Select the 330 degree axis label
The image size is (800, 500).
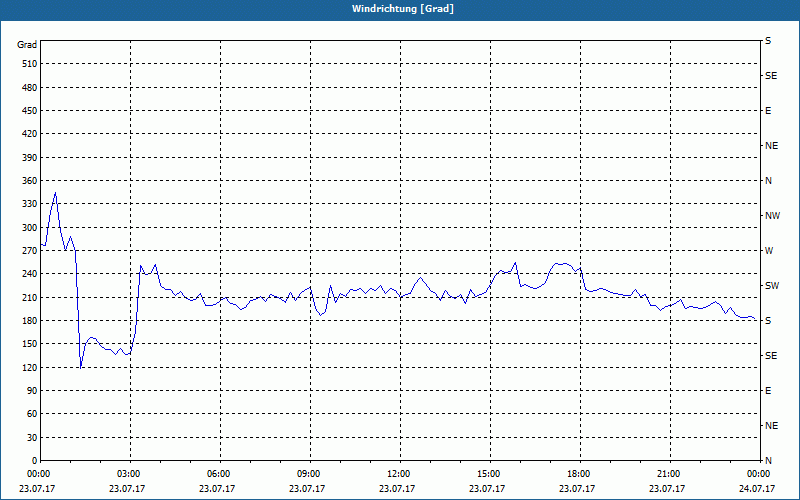pos(30,204)
